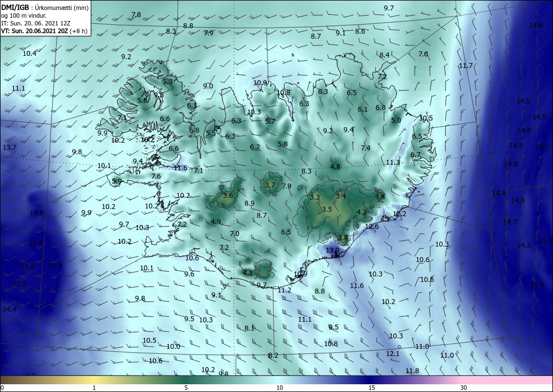Click the 3.6 value on the map
553x392 pixels.
point(228,196)
